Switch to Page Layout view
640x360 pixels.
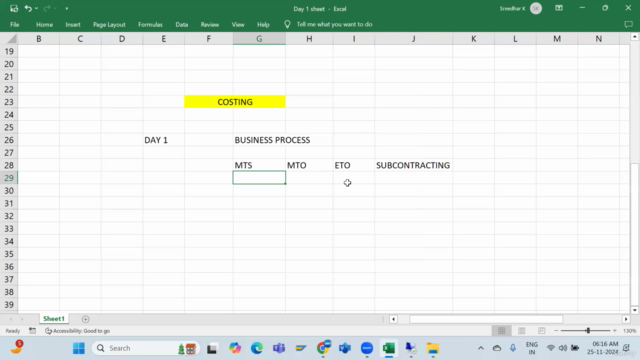pyautogui.click(x=522, y=331)
